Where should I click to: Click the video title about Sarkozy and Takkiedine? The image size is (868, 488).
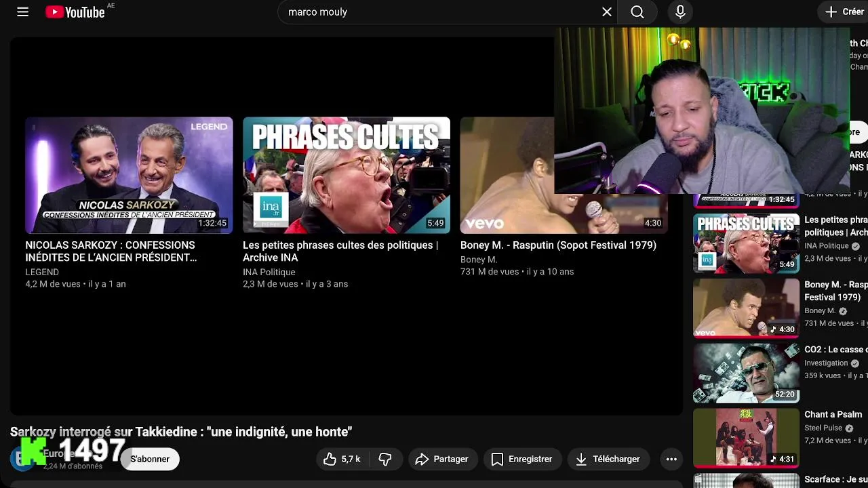click(x=181, y=432)
